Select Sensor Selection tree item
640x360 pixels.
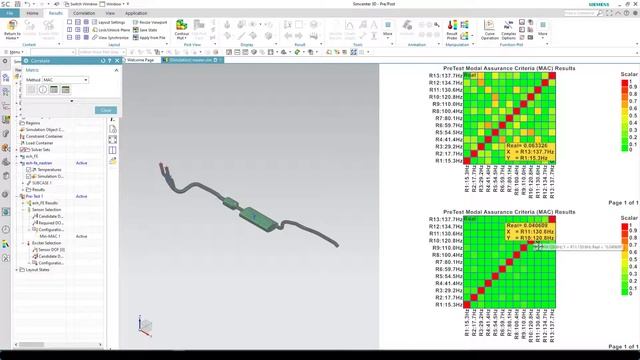pyautogui.click(x=46, y=209)
